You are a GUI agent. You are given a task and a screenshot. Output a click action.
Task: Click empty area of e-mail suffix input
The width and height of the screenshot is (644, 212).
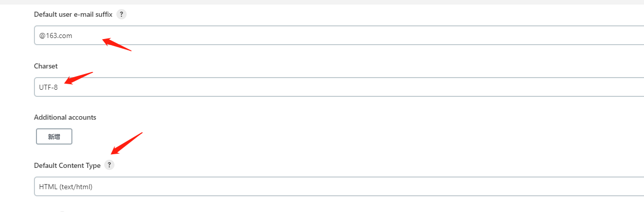(x=354, y=36)
